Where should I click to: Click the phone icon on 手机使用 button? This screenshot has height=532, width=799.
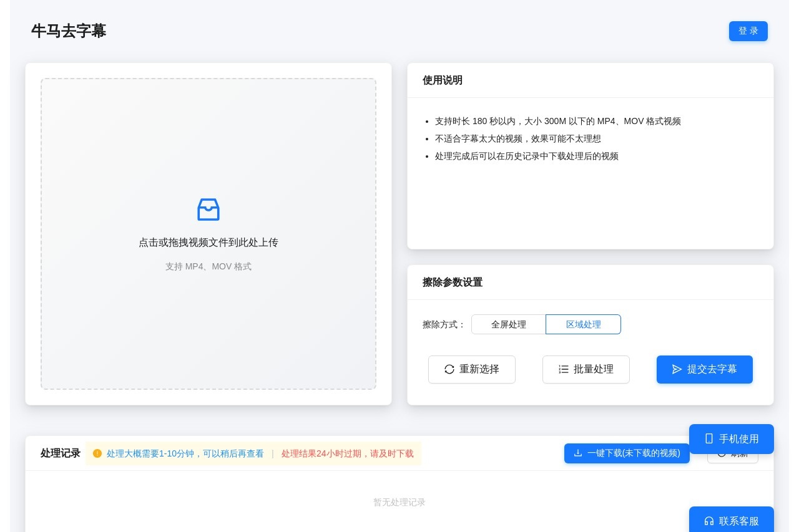[x=709, y=438]
